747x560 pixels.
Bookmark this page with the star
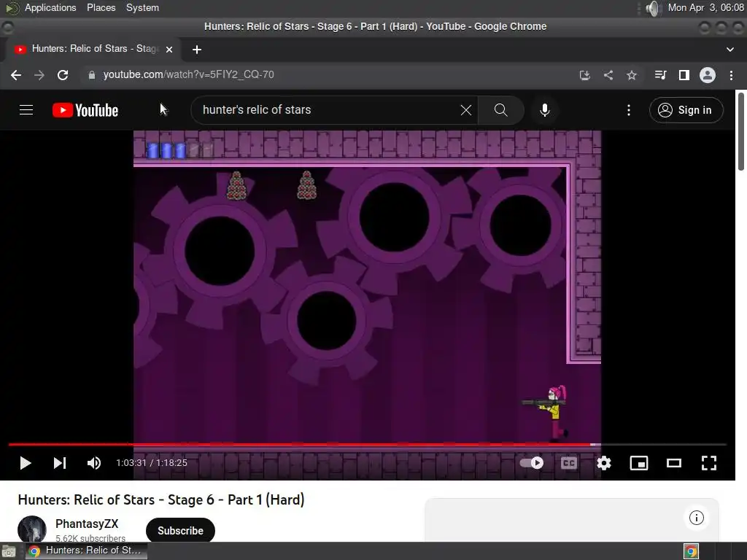click(632, 75)
